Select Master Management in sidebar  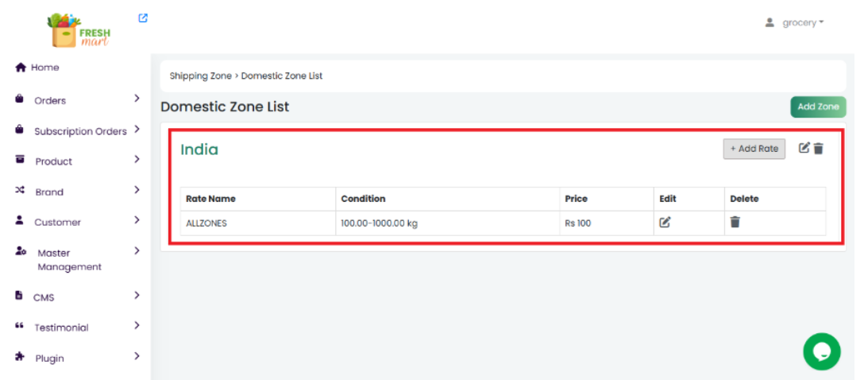(x=68, y=259)
